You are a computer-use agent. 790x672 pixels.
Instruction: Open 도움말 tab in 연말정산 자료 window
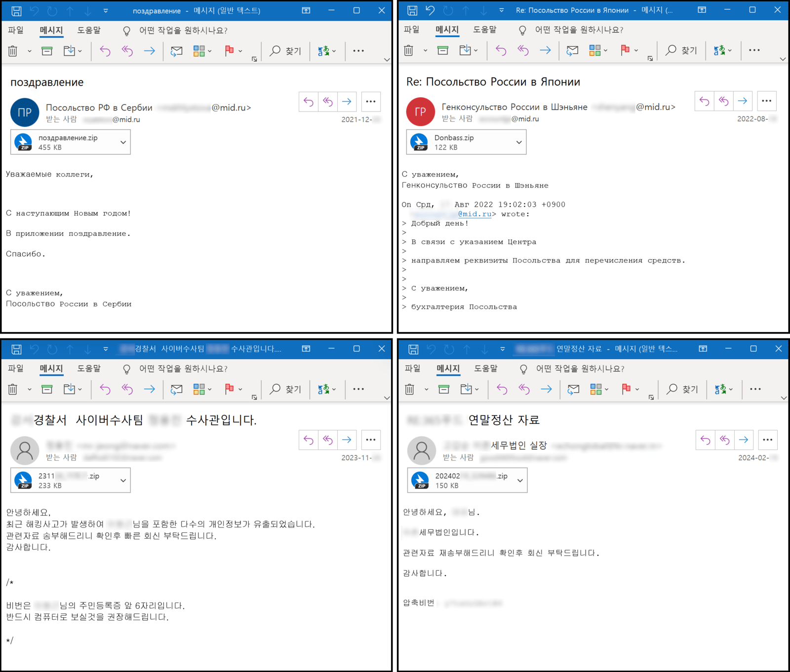click(486, 368)
